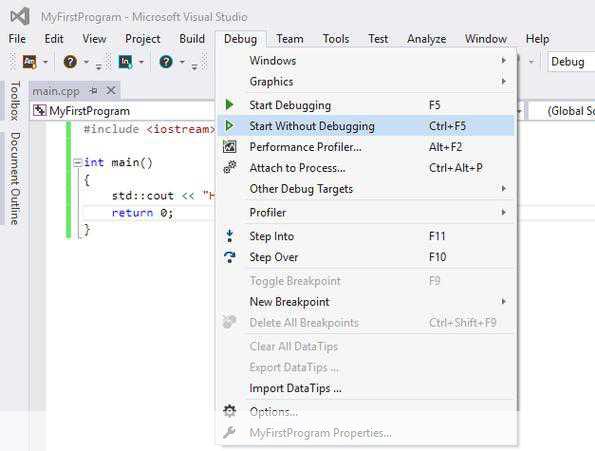Expand the Graphics submenu arrow
595x451 pixels.
click(x=504, y=81)
